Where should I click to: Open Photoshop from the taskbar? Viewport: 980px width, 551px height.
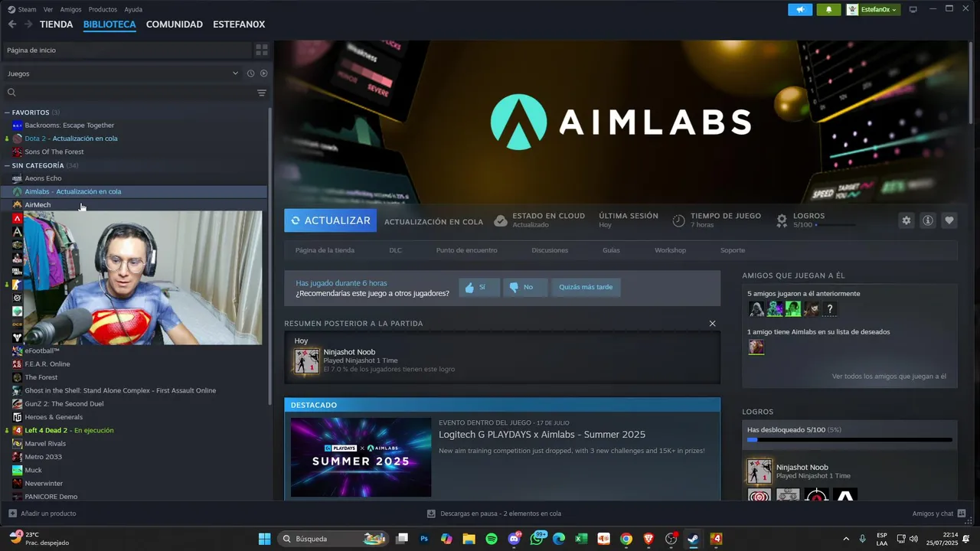click(x=424, y=539)
